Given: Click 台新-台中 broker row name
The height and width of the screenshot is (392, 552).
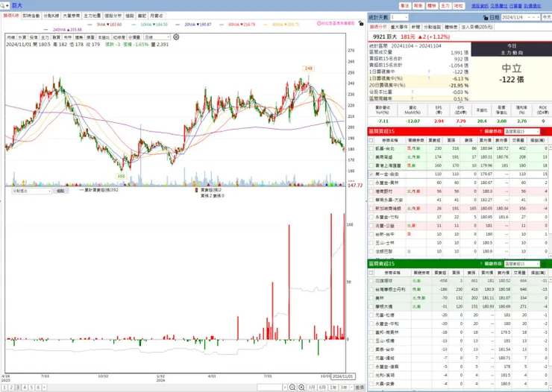Looking at the screenshot, I should tap(385, 234).
